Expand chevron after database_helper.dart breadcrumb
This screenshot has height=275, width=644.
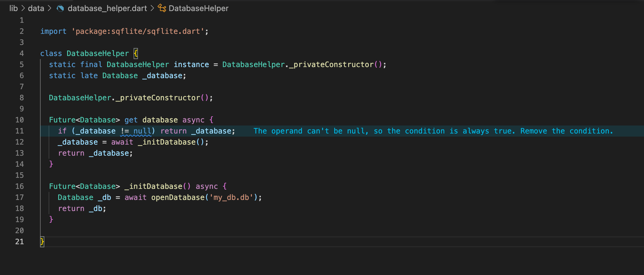coord(152,8)
